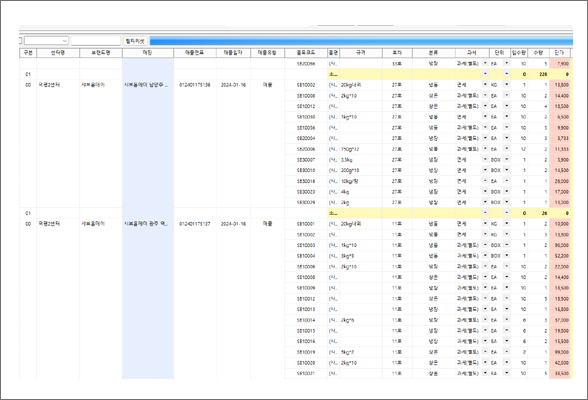Open tax dropdown in the 3.5kg row

(485, 160)
